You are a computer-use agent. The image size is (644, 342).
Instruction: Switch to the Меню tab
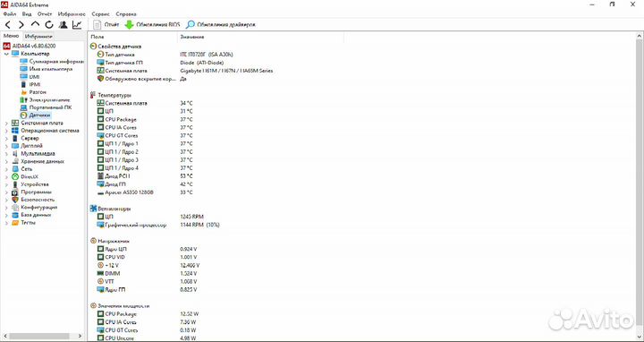(12, 36)
